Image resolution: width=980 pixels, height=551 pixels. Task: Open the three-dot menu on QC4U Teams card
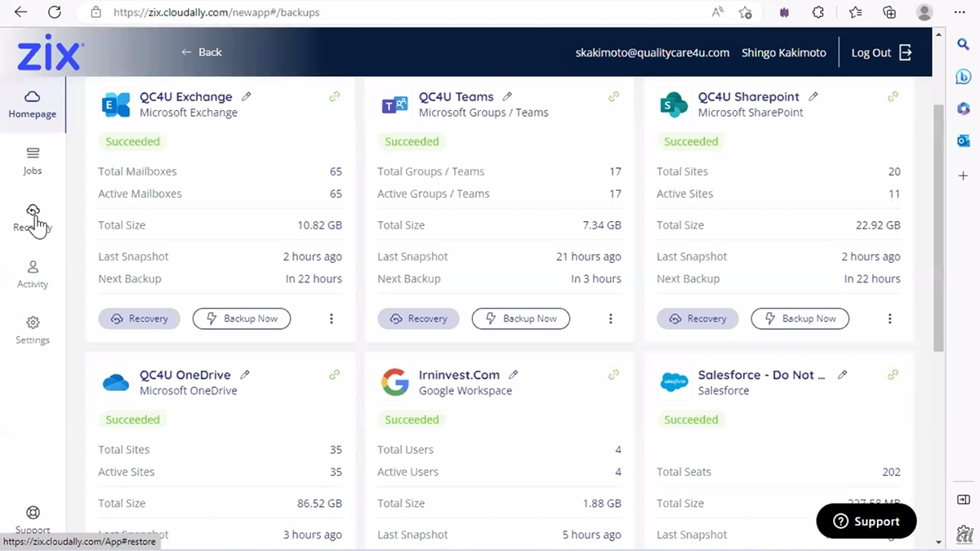610,318
